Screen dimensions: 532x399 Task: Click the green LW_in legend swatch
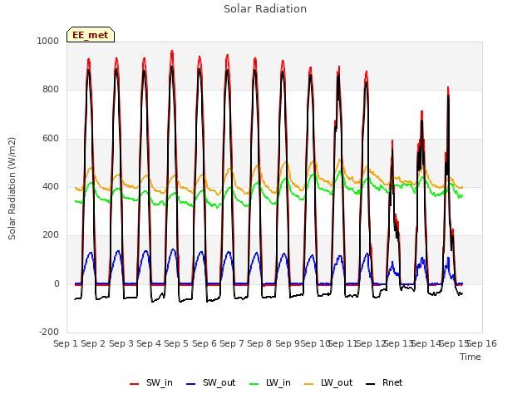(x=254, y=384)
